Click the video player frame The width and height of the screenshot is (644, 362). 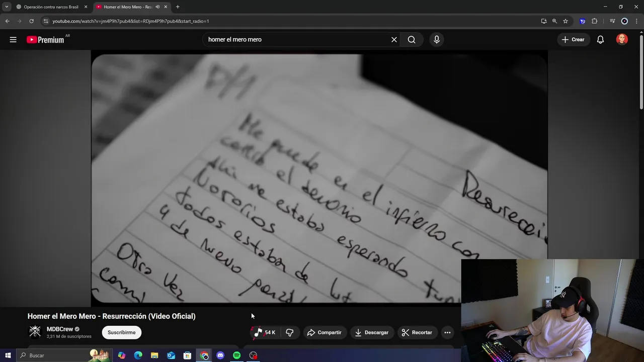click(319, 178)
